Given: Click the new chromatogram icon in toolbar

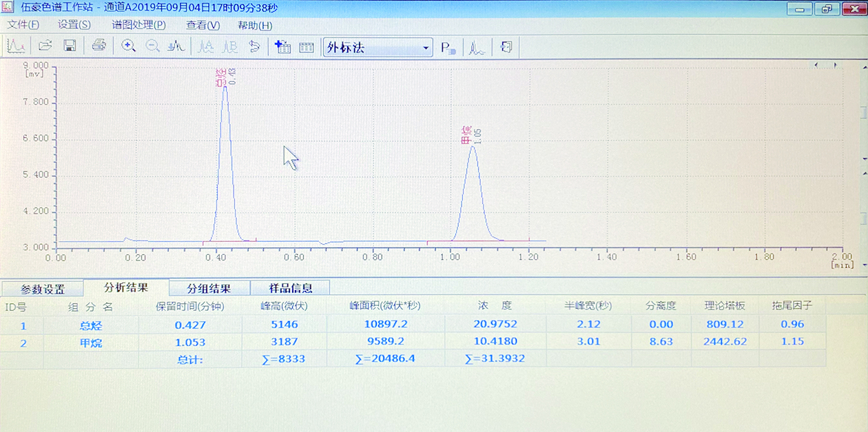Looking at the screenshot, I should (x=16, y=47).
